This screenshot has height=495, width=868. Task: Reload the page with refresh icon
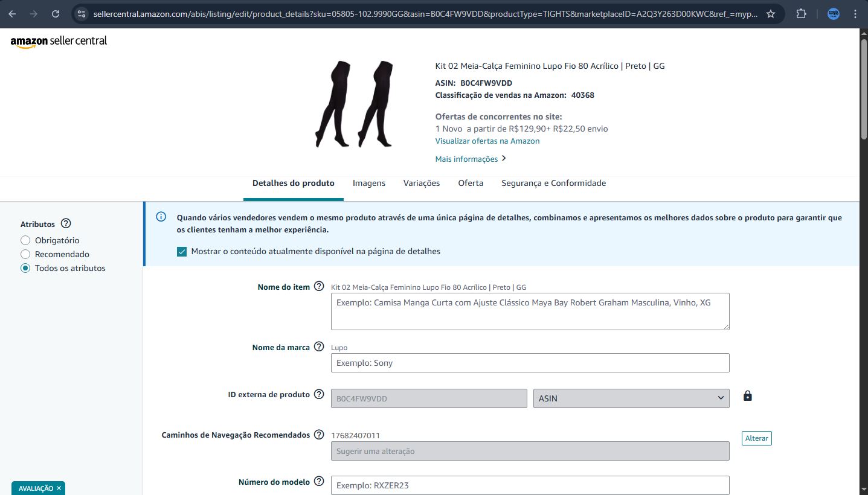pyautogui.click(x=56, y=14)
